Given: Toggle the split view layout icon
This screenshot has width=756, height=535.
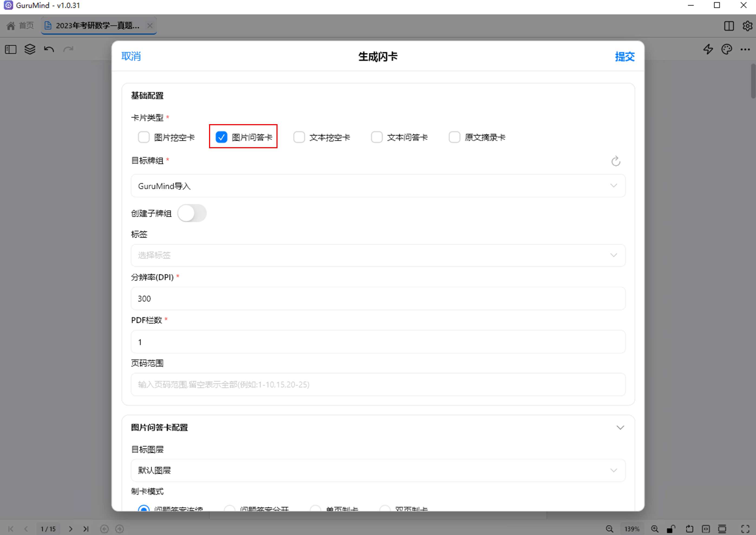Looking at the screenshot, I should click(x=729, y=26).
